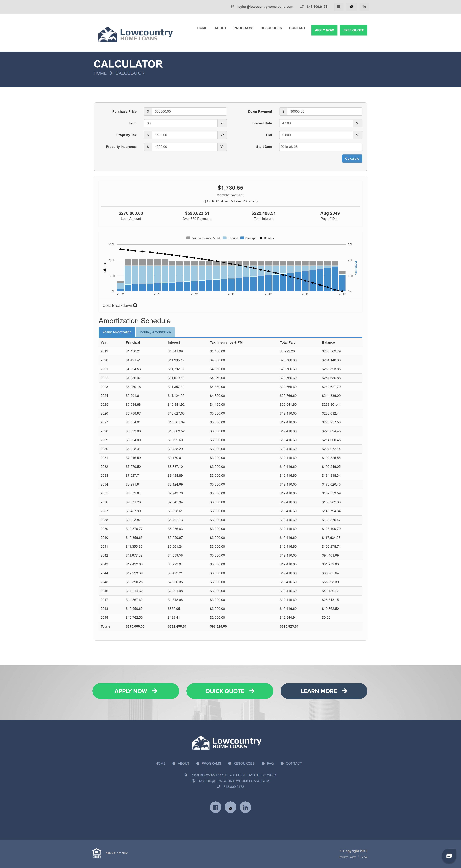
Task: Focus the Property Tax input field
Action: tap(185, 135)
